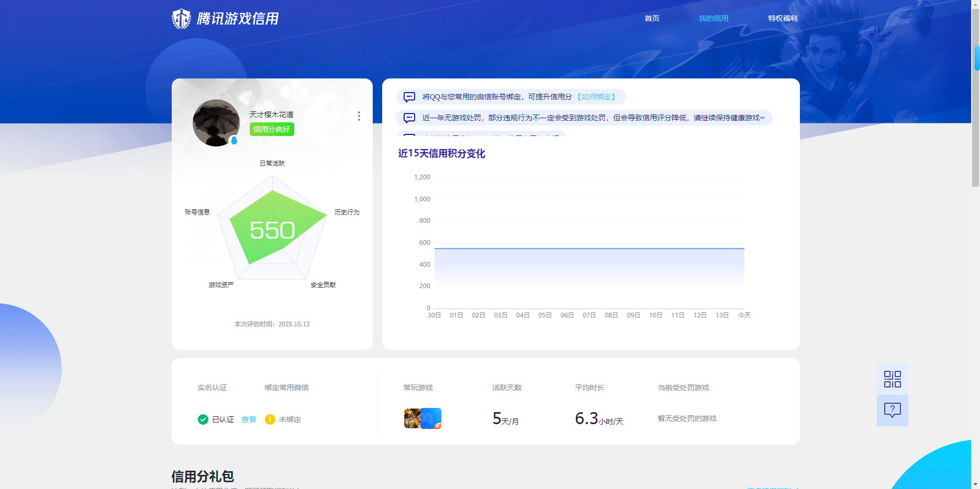Click the page vertical scrollbar thumb
Image resolution: width=980 pixels, height=489 pixels.
coord(976,58)
